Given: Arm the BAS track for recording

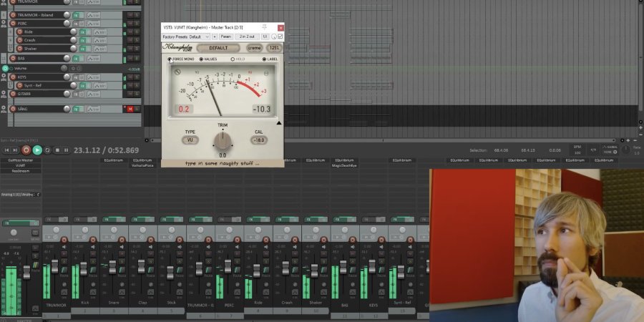Looking at the screenshot, I should pos(13,59).
